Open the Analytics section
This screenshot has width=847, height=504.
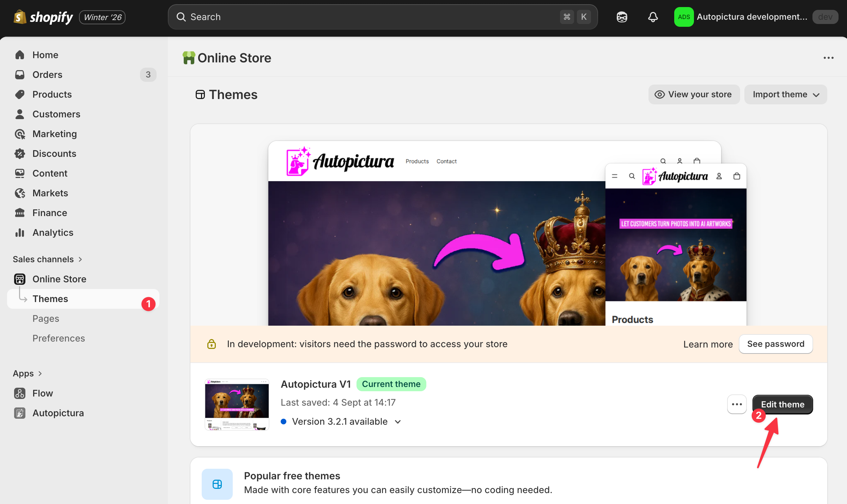point(53,232)
